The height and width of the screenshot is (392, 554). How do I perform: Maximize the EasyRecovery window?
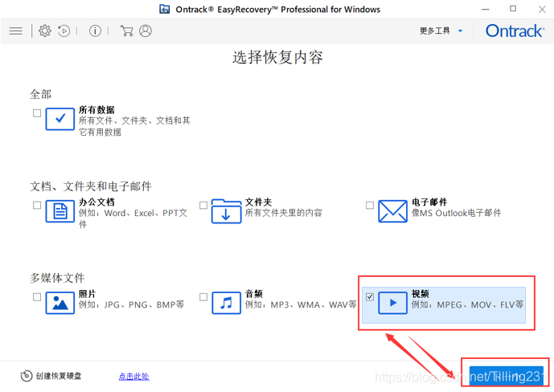[x=513, y=9]
